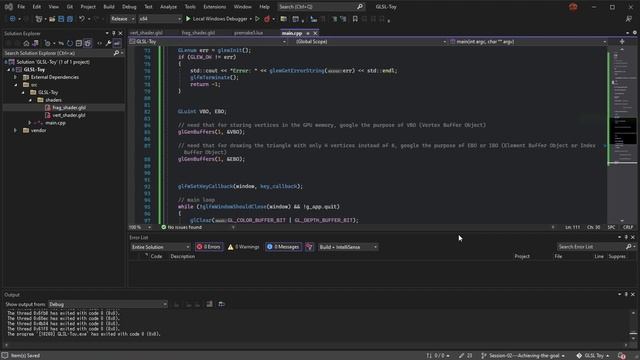Expand the vendor folder
Image resolution: width=640 pixels, height=360 pixels.
coord(16,131)
